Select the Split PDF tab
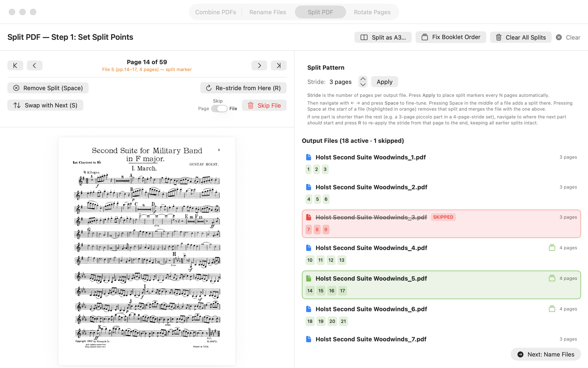The width and height of the screenshot is (588, 368). point(320,12)
